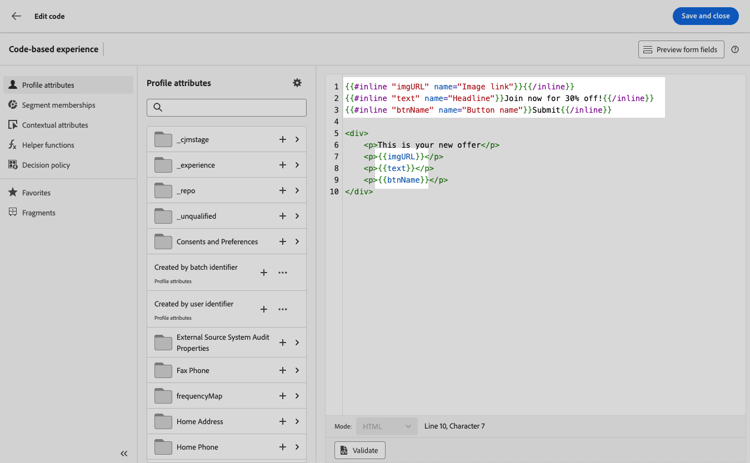This screenshot has height=463, width=750.
Task: Switch to Helper functions section
Action: click(48, 145)
